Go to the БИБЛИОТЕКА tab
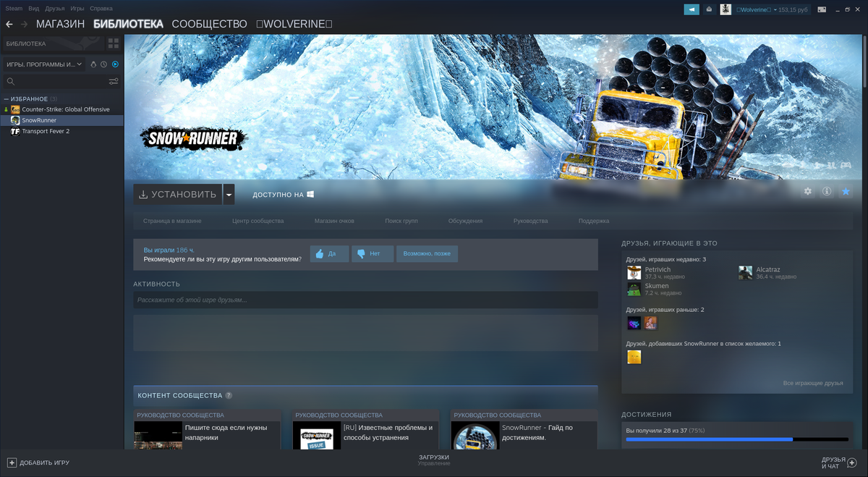868x477 pixels. 128,24
